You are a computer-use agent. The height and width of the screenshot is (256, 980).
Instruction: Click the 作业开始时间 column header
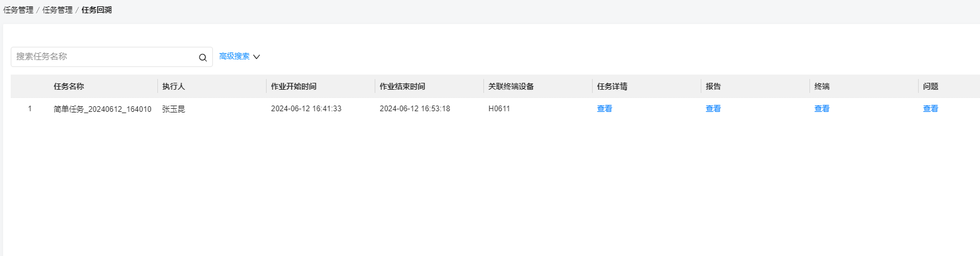(294, 87)
